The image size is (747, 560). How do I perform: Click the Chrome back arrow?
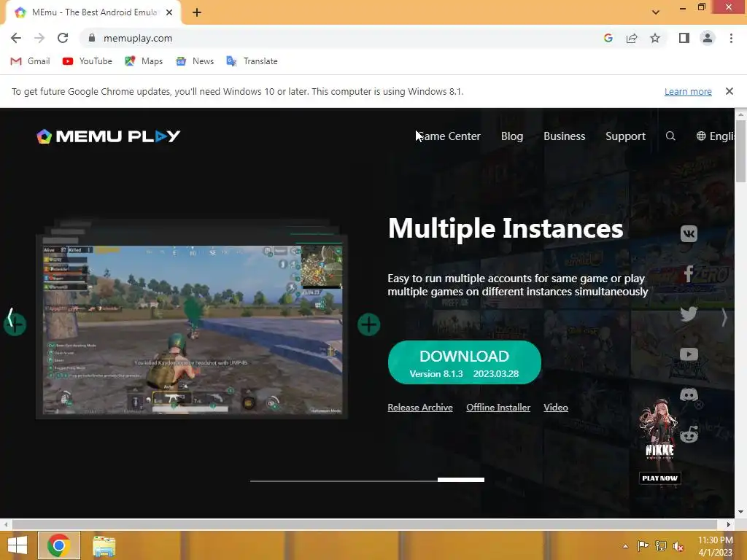coord(16,38)
